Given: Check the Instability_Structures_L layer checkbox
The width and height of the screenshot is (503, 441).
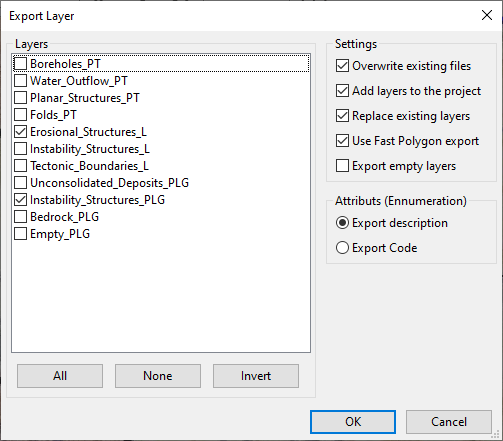Looking at the screenshot, I should point(20,149).
